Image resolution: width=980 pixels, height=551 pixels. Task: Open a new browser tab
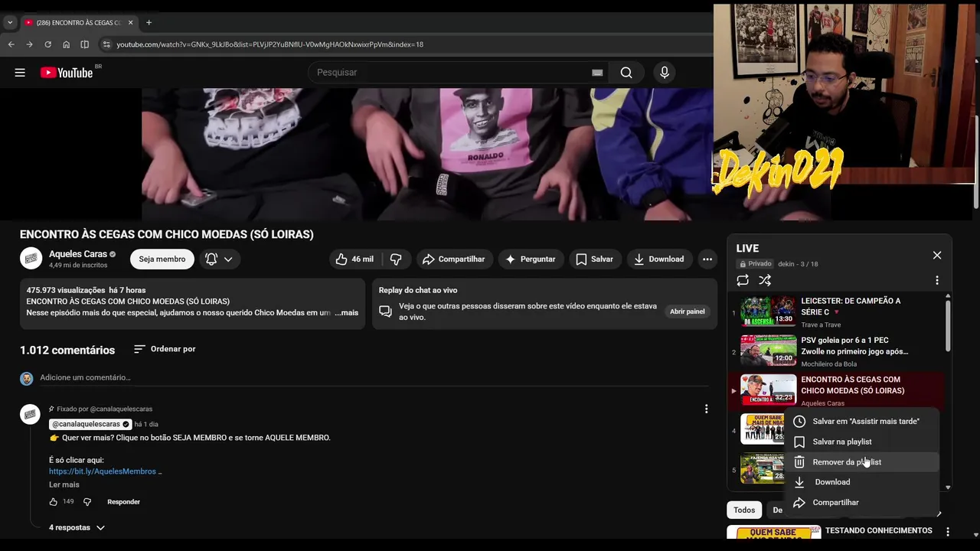click(x=149, y=22)
